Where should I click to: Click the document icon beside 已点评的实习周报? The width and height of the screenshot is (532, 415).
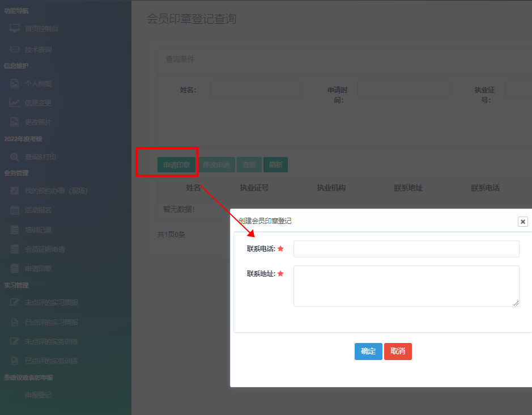[x=15, y=323]
